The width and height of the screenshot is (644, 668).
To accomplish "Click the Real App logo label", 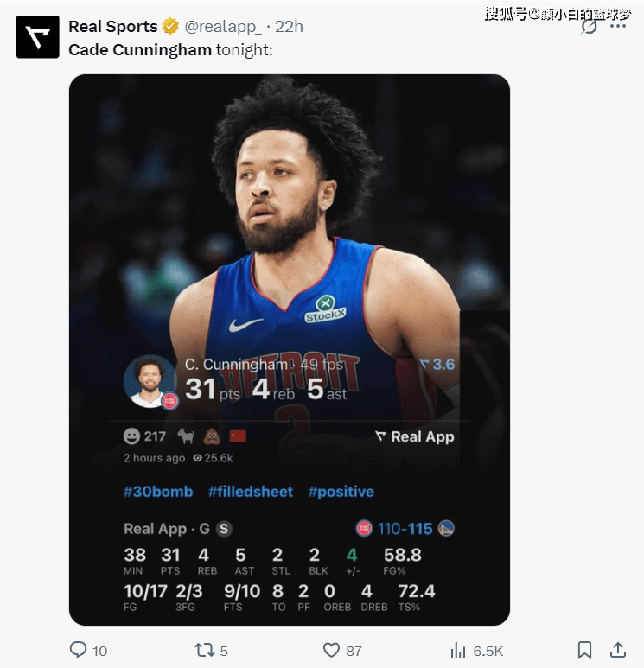I will [415, 436].
